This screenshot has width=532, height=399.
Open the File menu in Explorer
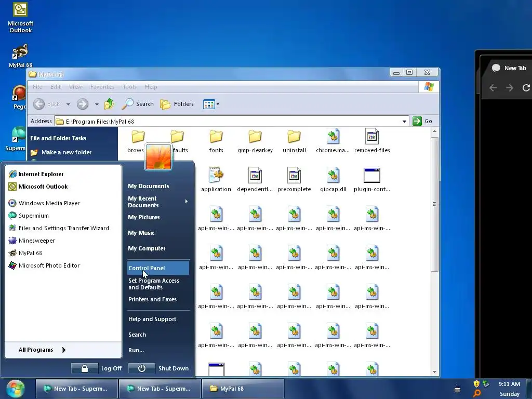pos(37,87)
